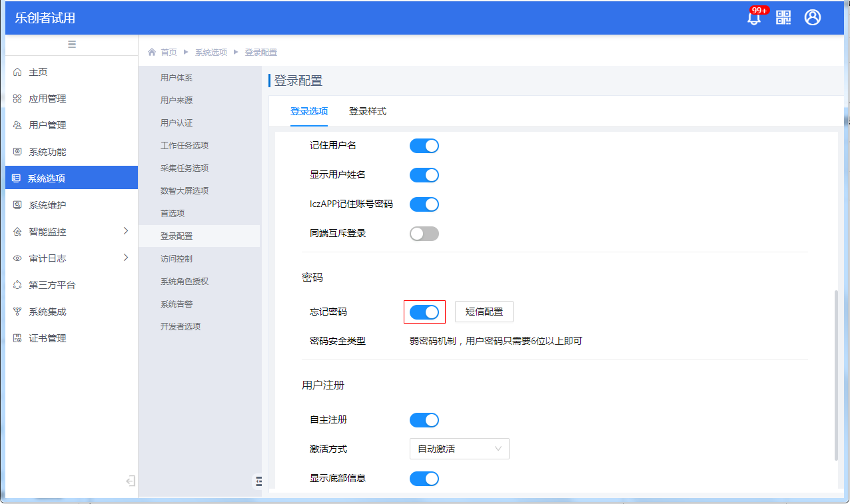This screenshot has width=850, height=504.
Task: Select 访问控制 in the submenu
Action: pyautogui.click(x=177, y=258)
